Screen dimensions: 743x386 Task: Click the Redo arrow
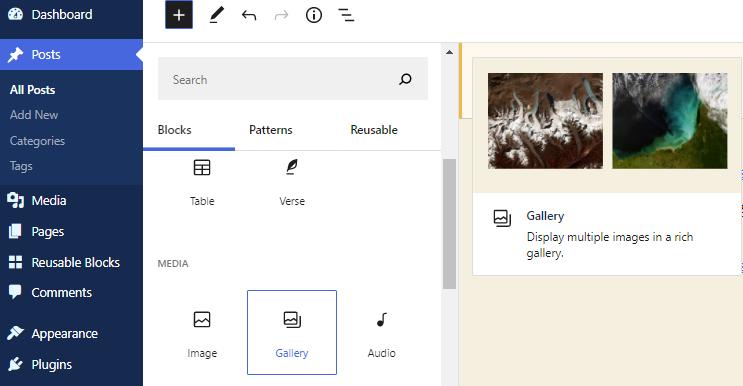281,16
